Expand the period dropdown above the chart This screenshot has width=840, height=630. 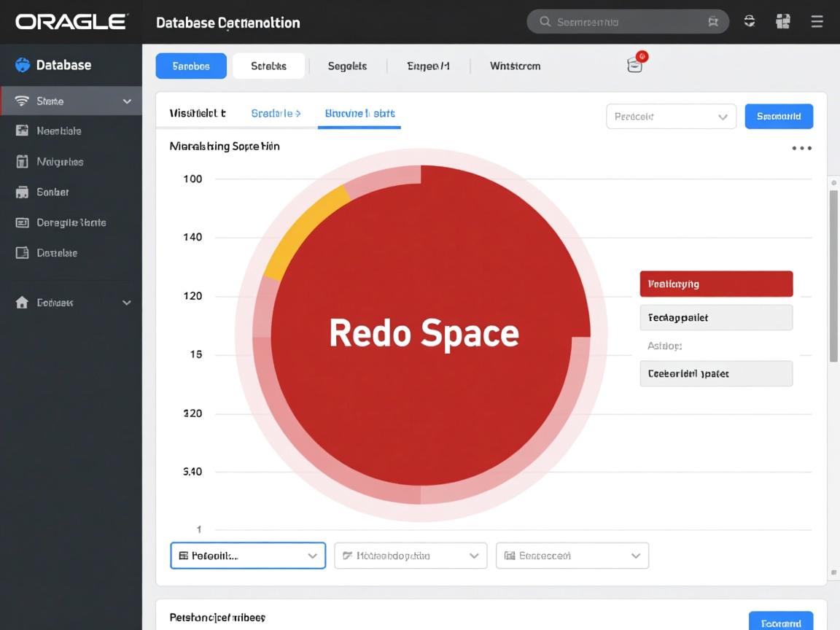tap(670, 116)
